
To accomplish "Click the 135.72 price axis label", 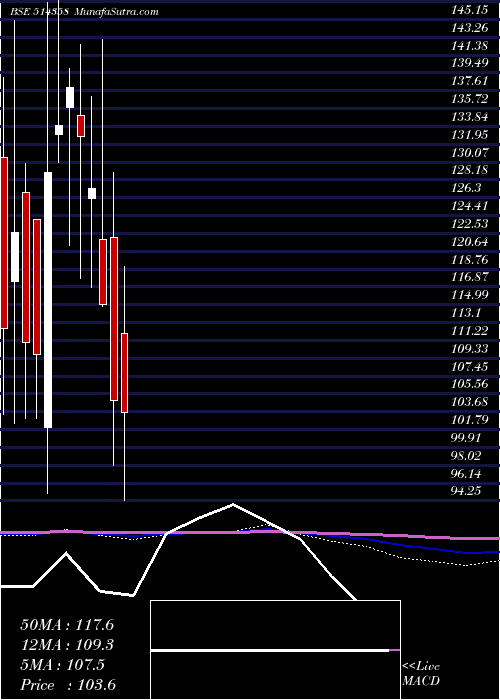I will (472, 99).
